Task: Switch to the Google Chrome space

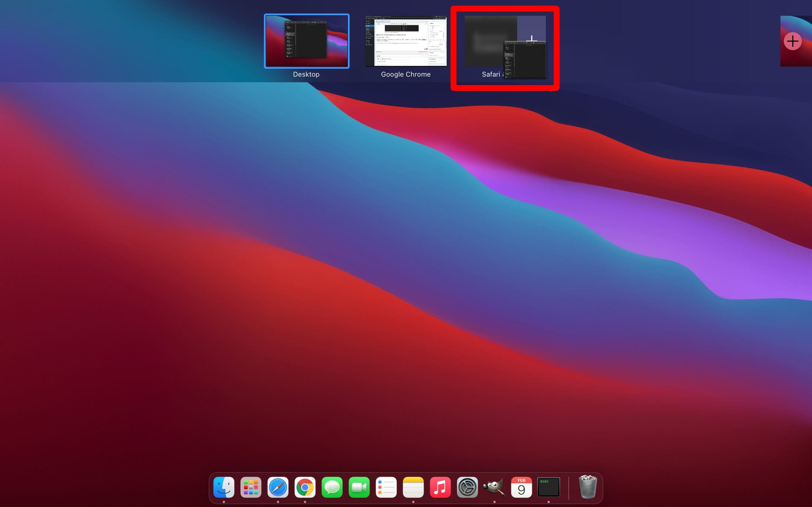Action: tap(406, 41)
